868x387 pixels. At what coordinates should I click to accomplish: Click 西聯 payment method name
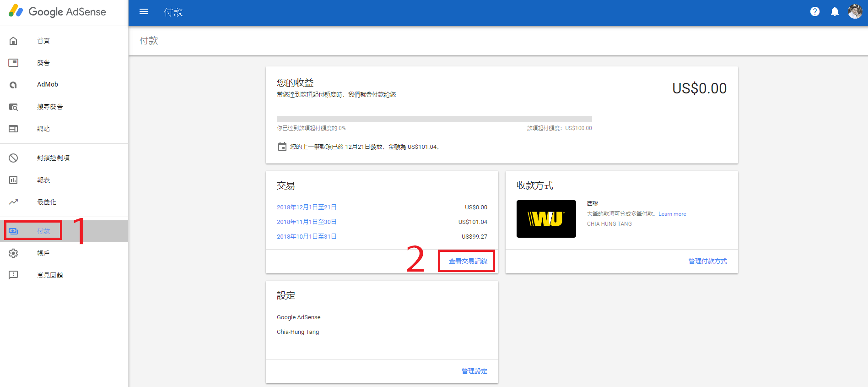pyautogui.click(x=593, y=203)
